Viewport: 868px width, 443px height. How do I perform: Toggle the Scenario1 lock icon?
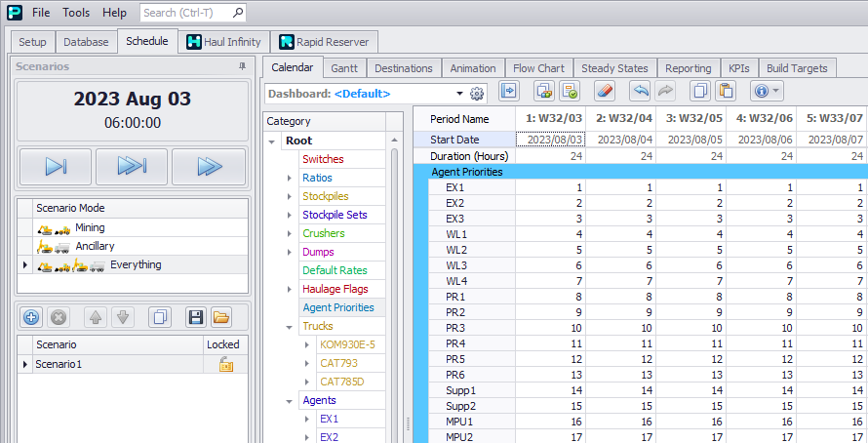[225, 364]
